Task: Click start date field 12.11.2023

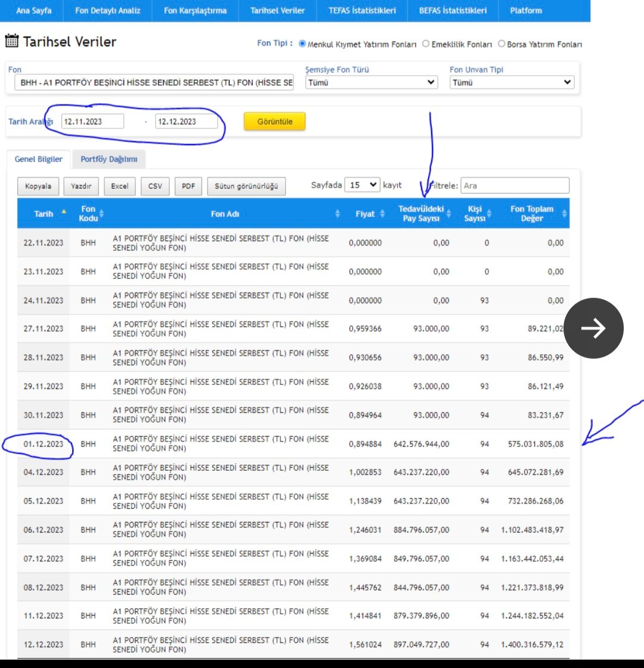Action: click(92, 122)
